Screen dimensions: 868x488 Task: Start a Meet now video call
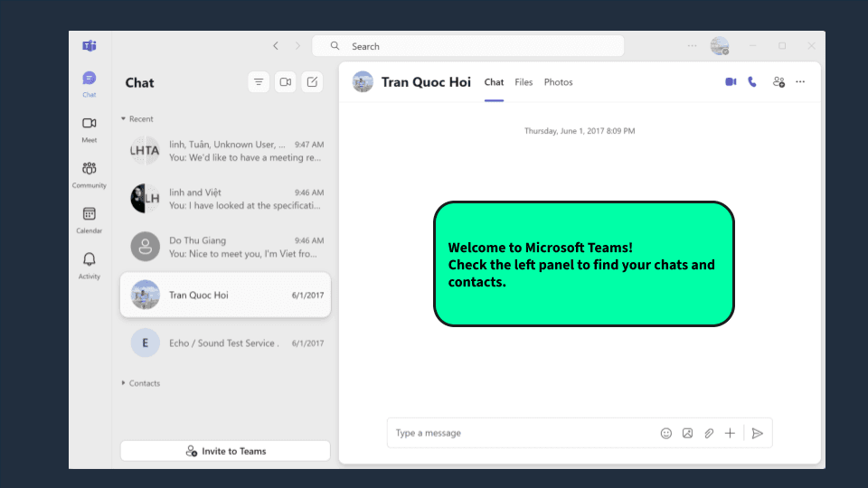[x=285, y=82]
